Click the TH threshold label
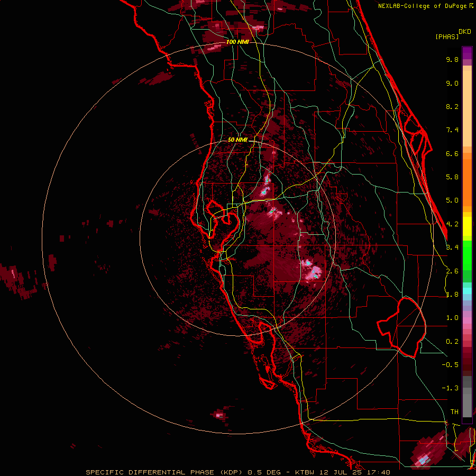Image resolution: width=476 pixels, height=476 pixels. (x=454, y=412)
